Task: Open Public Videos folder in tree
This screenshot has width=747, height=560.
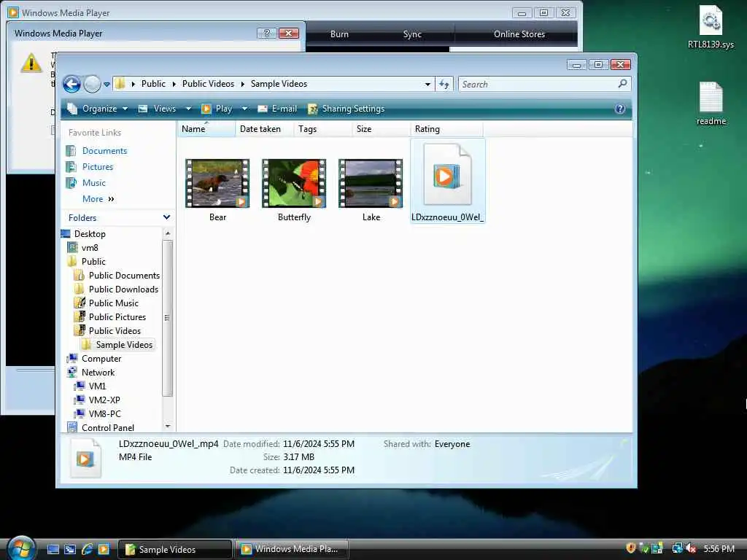Action: (115, 330)
